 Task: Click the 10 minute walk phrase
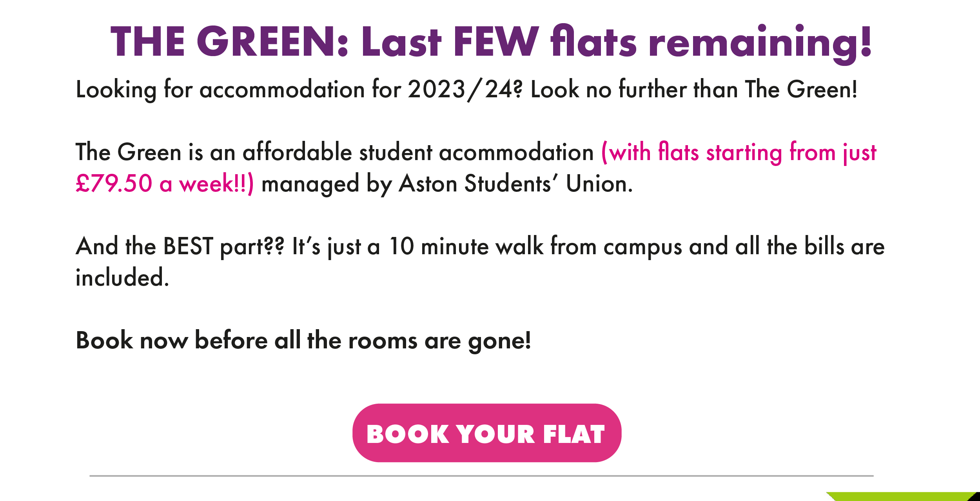[466, 246]
